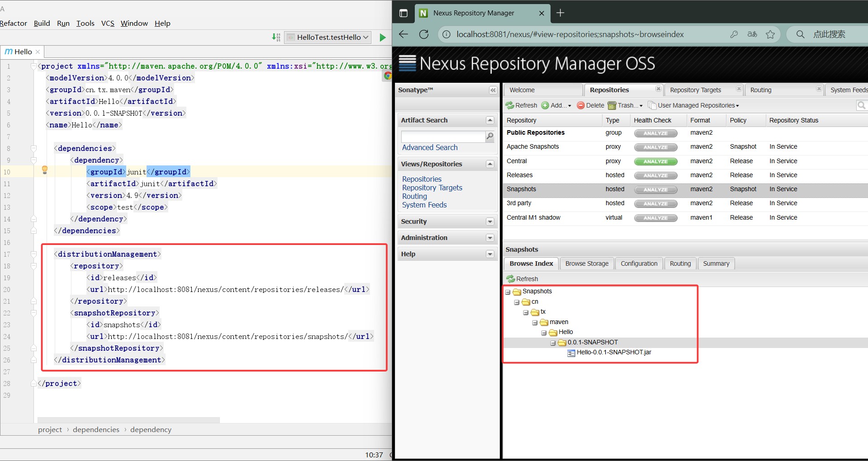868x461 pixels.
Task: Click the yellow lightbulb intention icon on line 10
Action: 45,170
